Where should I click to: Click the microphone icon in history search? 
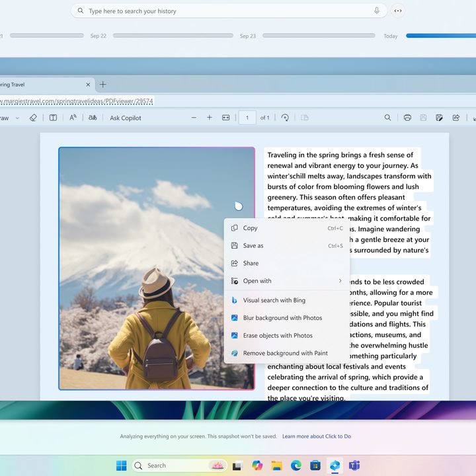pyautogui.click(x=376, y=11)
